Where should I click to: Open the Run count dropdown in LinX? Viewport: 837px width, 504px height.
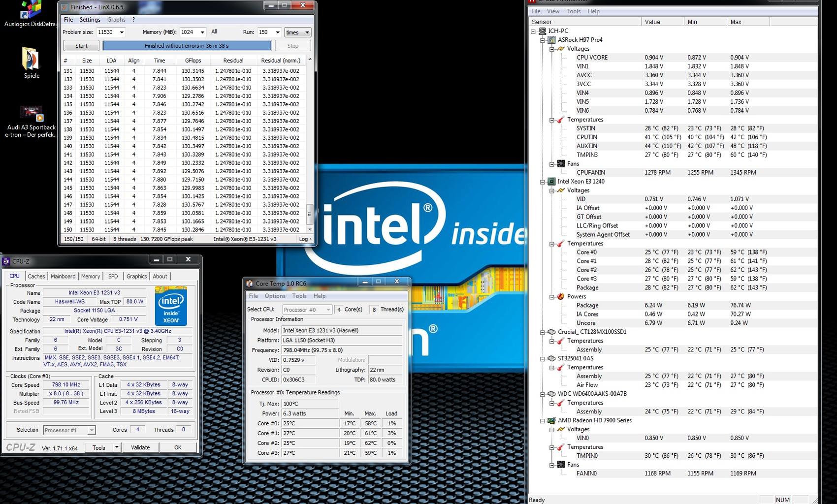[x=277, y=32]
